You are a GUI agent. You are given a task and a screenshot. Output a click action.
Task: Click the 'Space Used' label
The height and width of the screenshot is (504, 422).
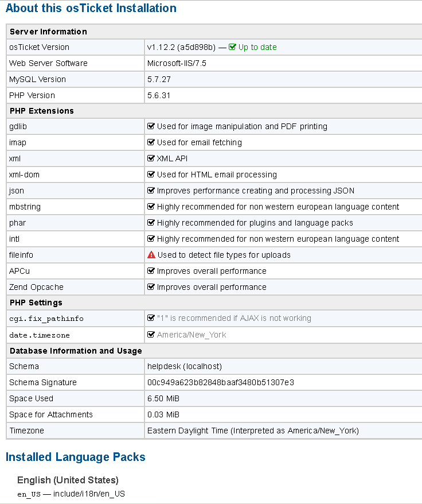pyautogui.click(x=31, y=398)
